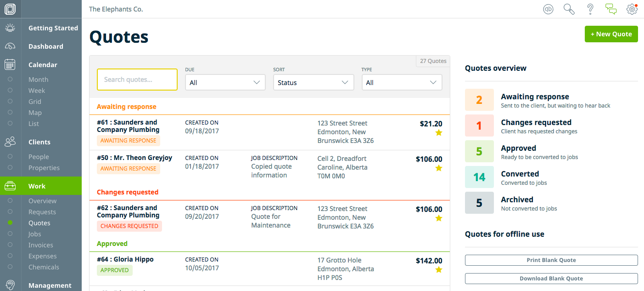Click the Search quotes input field
The height and width of the screenshot is (291, 644).
tap(137, 80)
